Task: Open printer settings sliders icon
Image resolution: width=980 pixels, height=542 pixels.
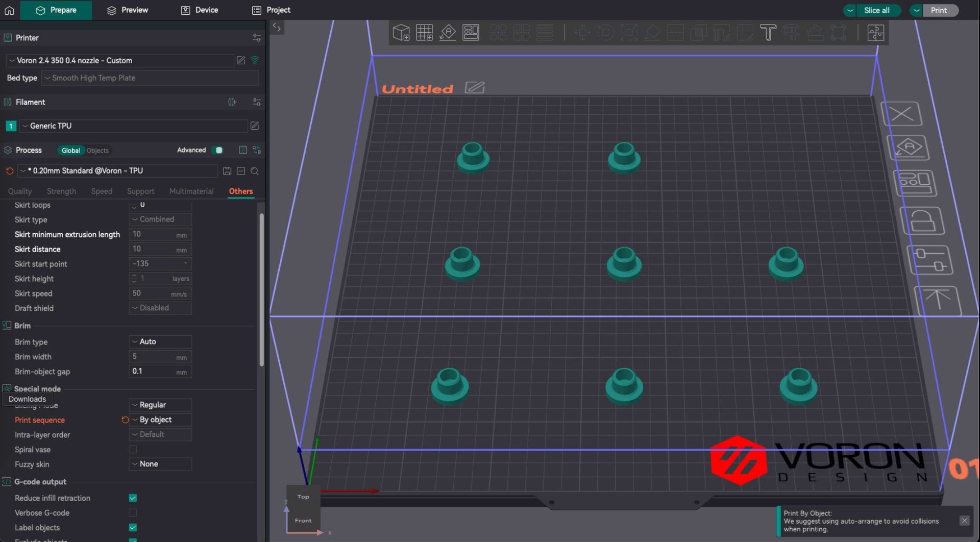Action: (x=256, y=38)
